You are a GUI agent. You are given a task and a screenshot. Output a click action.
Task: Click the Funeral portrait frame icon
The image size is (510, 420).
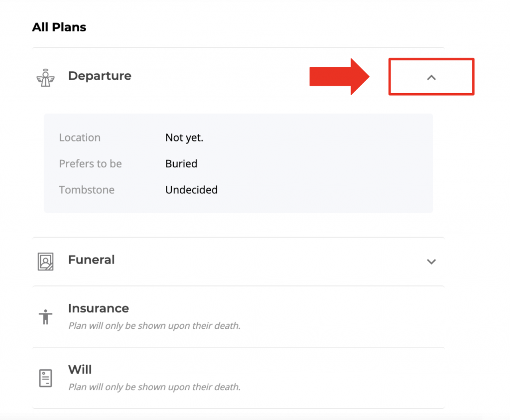click(45, 262)
